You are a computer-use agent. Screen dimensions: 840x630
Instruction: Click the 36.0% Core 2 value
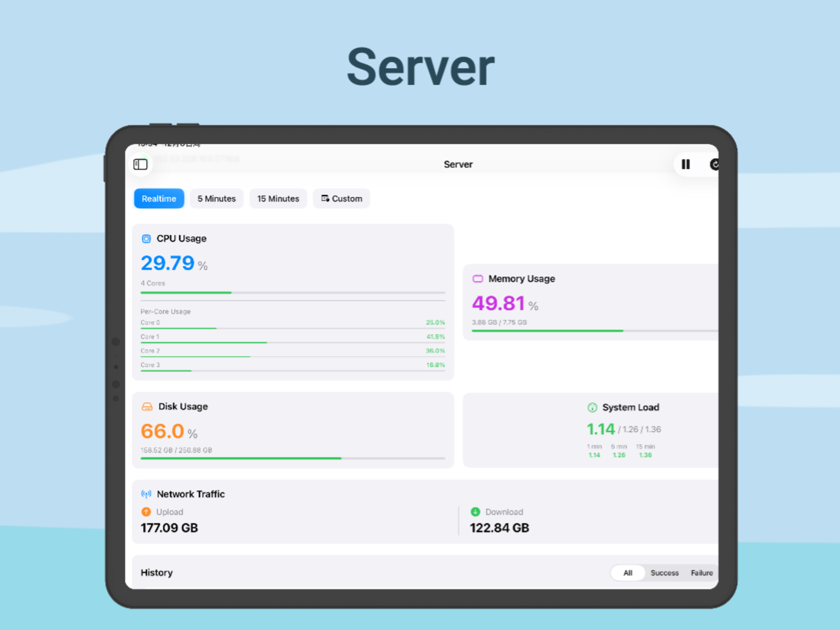(x=435, y=351)
